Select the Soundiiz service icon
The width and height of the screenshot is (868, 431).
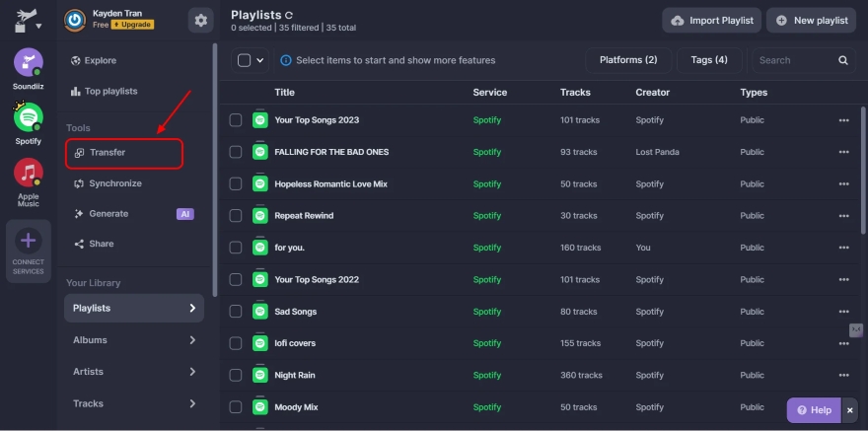(x=29, y=62)
